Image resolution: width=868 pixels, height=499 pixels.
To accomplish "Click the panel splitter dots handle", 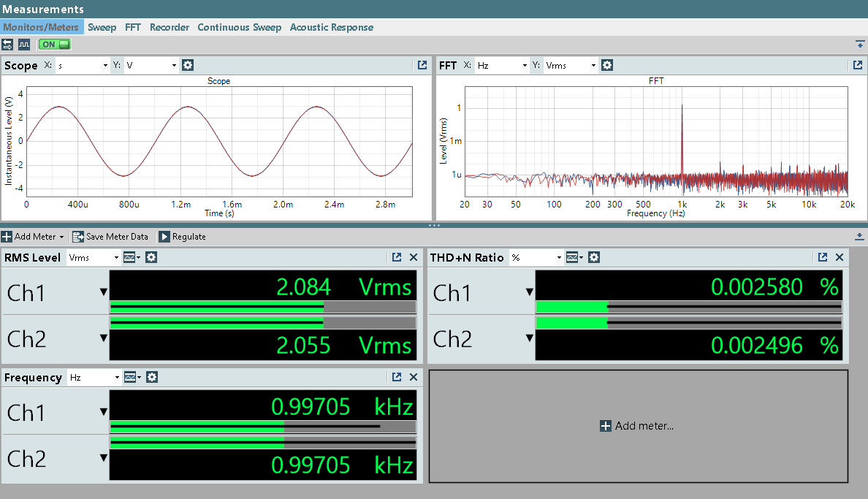I will pos(434,226).
